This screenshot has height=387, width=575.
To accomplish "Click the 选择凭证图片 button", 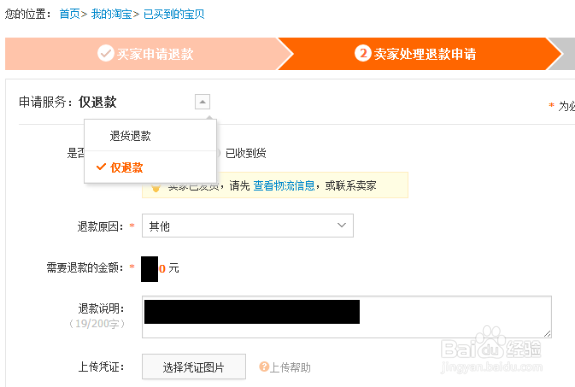I will (194, 366).
